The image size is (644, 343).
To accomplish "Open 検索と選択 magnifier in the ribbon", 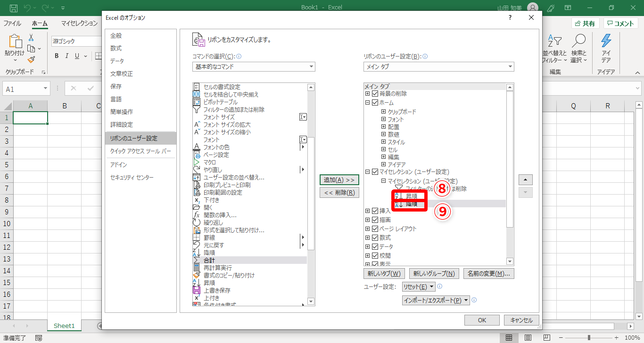I will click(x=578, y=49).
